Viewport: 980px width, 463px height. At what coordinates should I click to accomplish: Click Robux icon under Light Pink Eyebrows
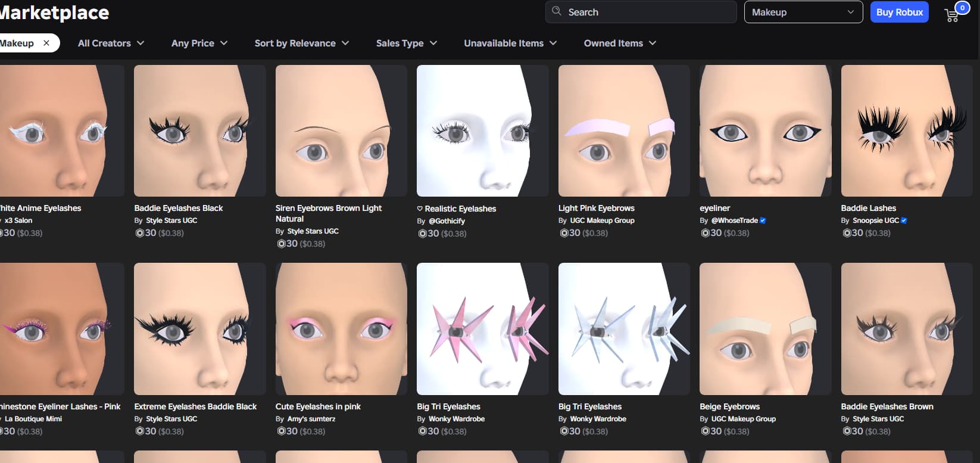coord(564,233)
